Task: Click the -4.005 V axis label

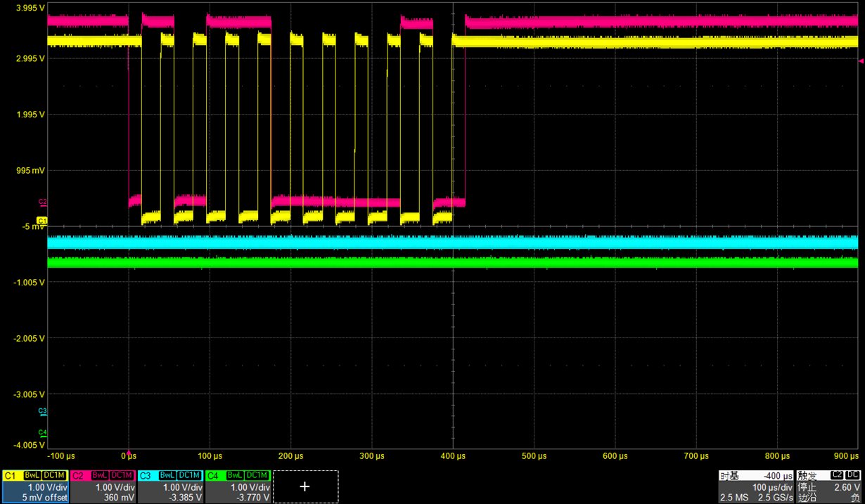Action: coord(29,444)
